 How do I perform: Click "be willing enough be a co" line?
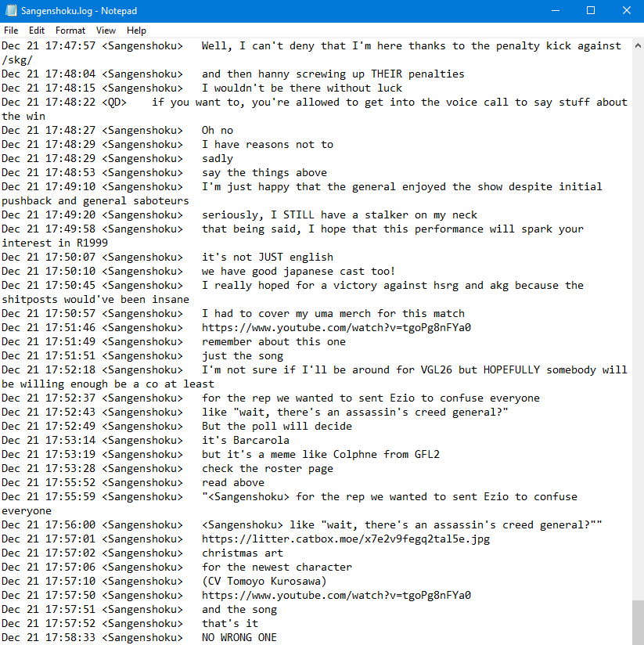click(108, 384)
